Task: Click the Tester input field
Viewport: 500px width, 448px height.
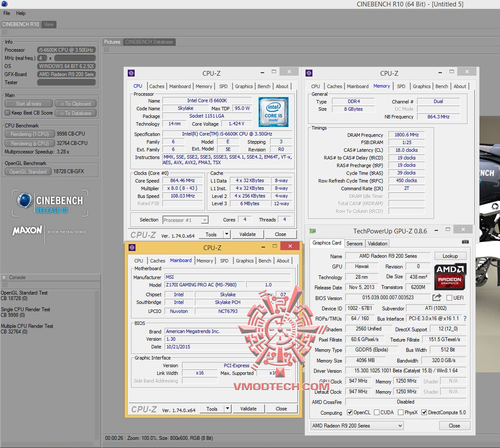Action: (x=66, y=83)
